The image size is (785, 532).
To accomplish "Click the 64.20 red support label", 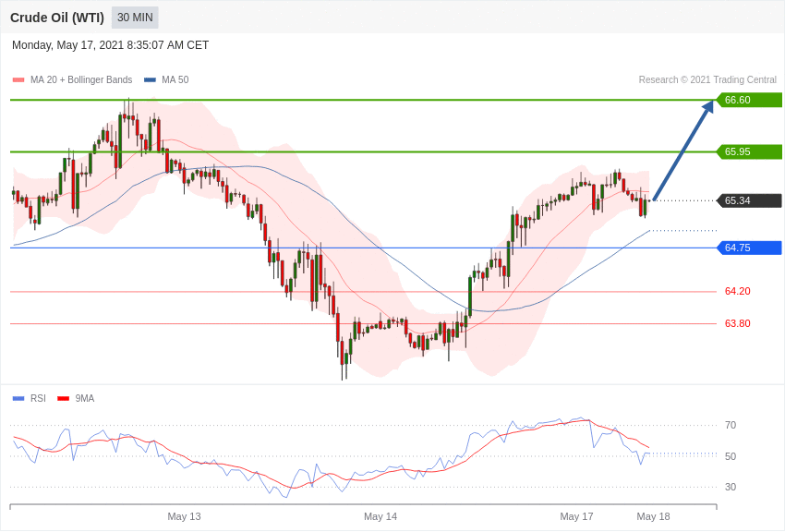I will pos(738,291).
